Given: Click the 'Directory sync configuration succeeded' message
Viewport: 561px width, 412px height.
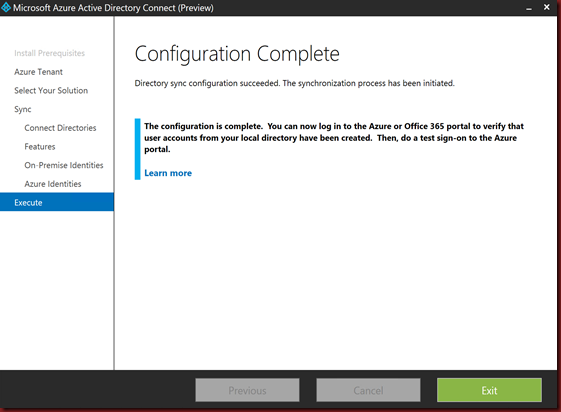Looking at the screenshot, I should [294, 83].
